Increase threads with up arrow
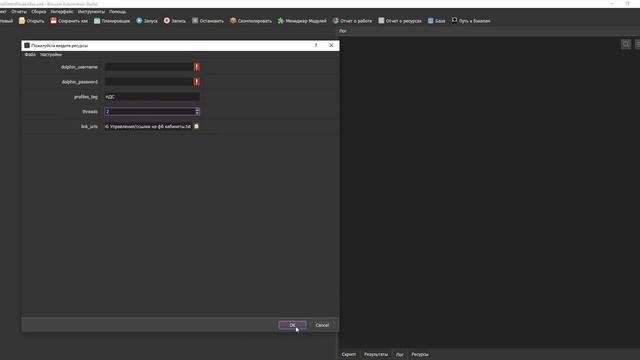Screen dimensions: 640x360 [x=198, y=109]
